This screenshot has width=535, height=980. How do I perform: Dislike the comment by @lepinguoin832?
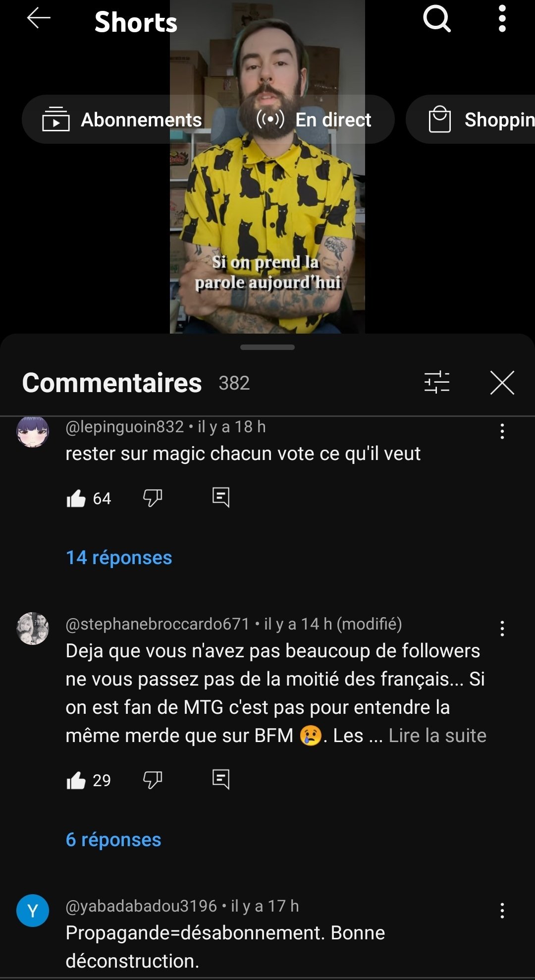pos(153,498)
